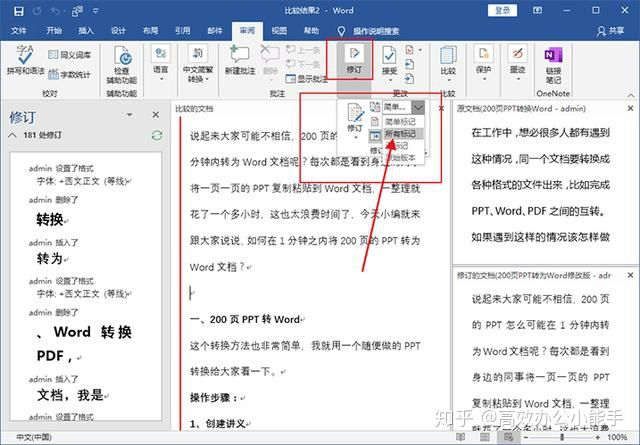
Task: Switch to the View ribbon tab
Action: pyautogui.click(x=279, y=31)
